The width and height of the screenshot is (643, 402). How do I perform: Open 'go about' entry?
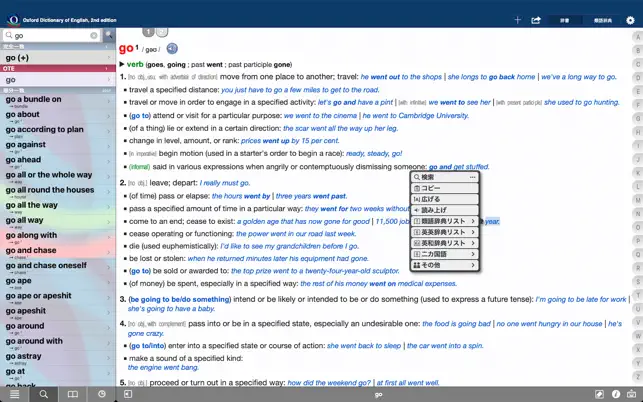(x=57, y=116)
